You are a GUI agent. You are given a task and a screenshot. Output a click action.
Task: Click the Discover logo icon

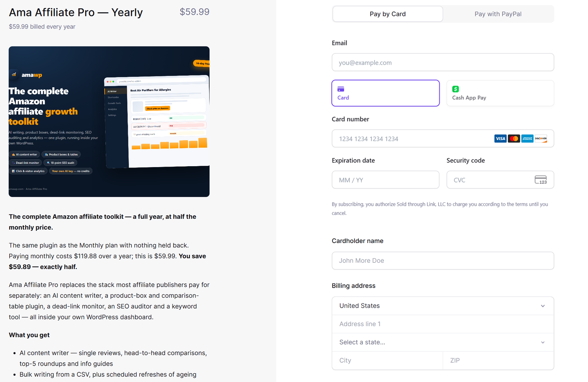541,139
